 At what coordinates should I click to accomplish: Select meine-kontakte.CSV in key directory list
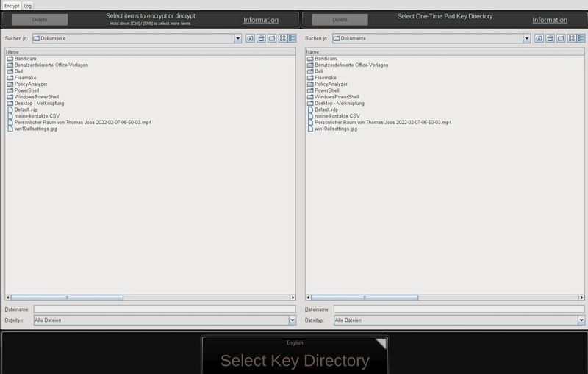tap(334, 116)
